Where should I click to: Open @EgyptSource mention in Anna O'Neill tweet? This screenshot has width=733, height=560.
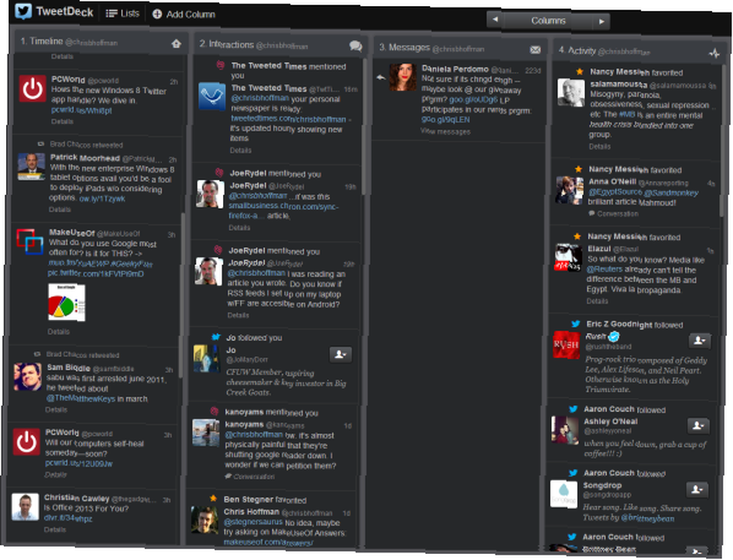[x=615, y=191]
